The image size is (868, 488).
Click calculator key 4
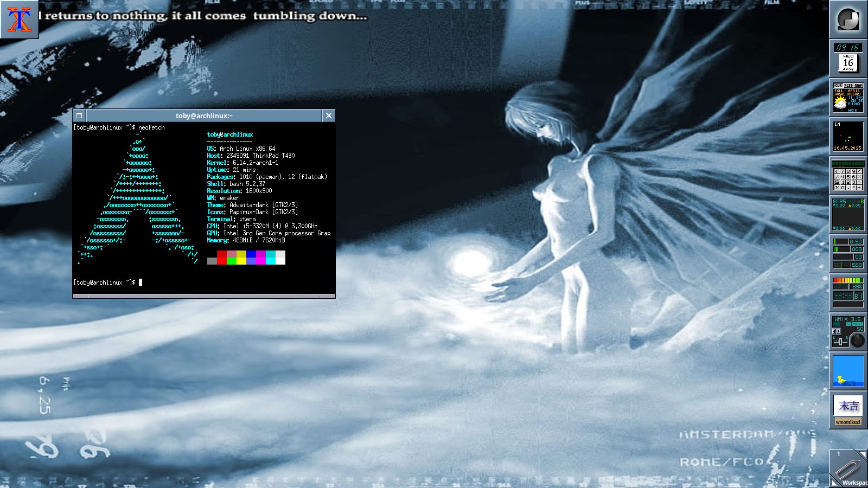[x=843, y=177]
